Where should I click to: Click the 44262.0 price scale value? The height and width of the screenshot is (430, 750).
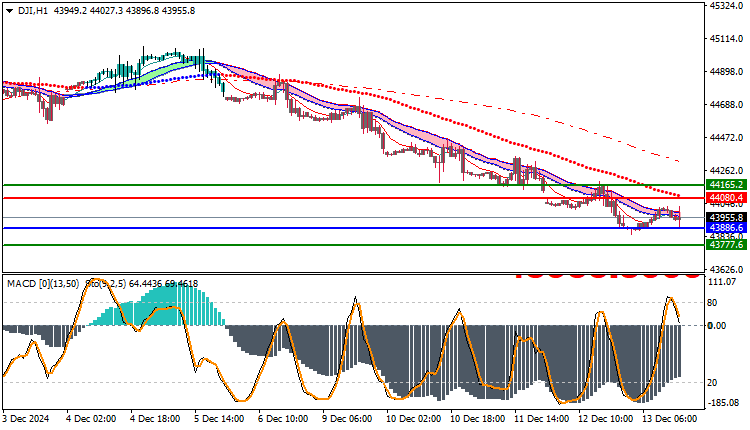[727, 171]
